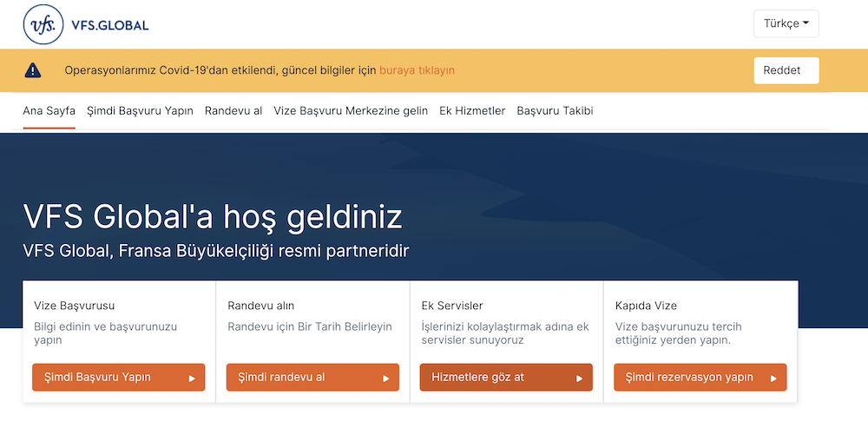Click 'Bilgi edinin ve başvurunuzu yapın' text
868x422 pixels.
pyautogui.click(x=105, y=333)
